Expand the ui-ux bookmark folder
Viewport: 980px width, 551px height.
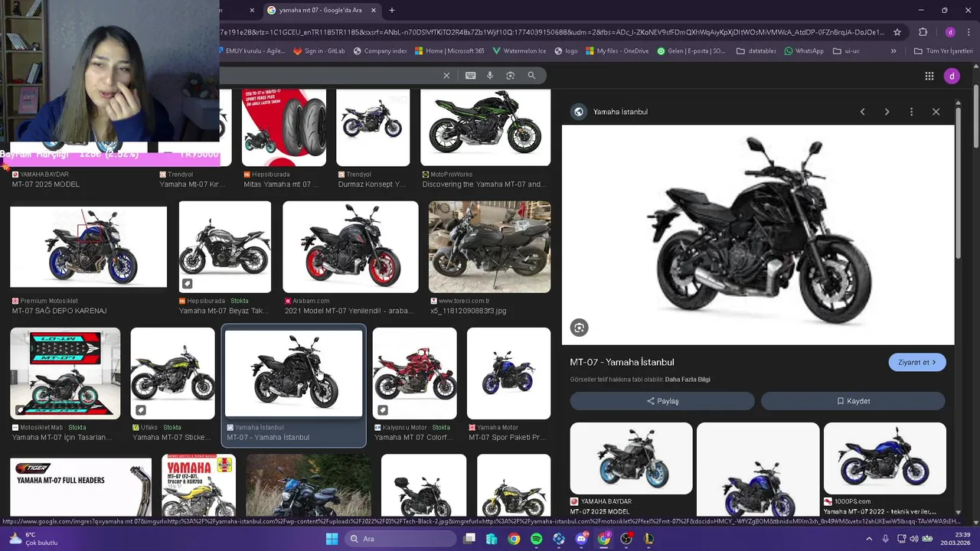846,51
